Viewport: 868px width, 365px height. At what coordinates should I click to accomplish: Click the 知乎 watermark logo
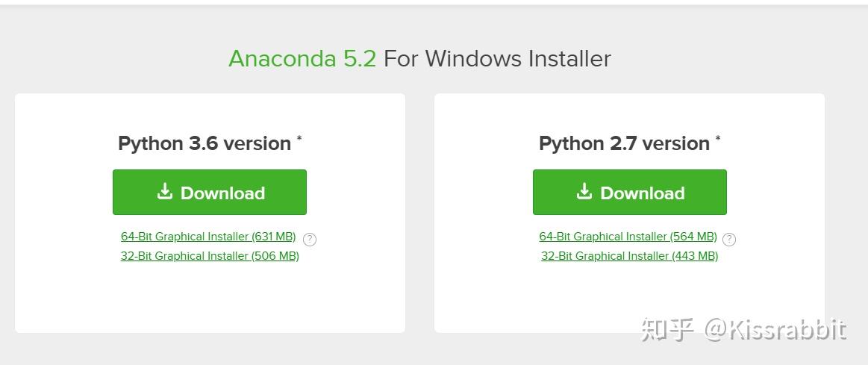[x=667, y=329]
